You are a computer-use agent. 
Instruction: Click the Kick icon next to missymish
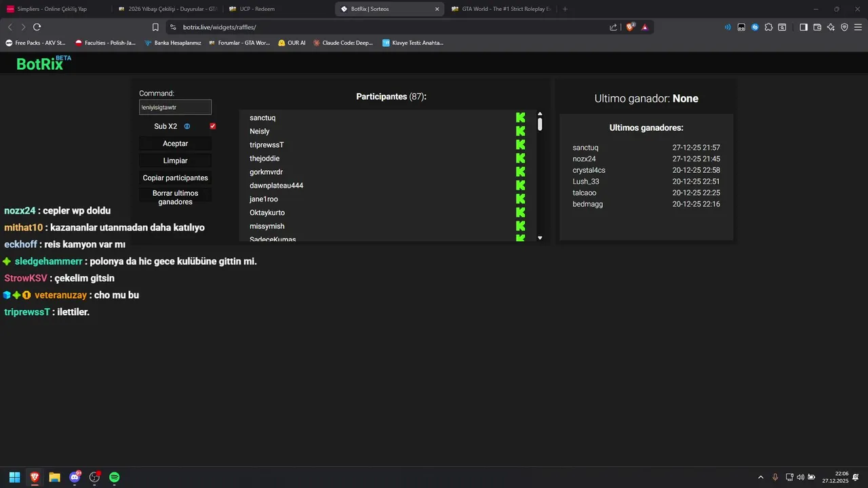(520, 226)
